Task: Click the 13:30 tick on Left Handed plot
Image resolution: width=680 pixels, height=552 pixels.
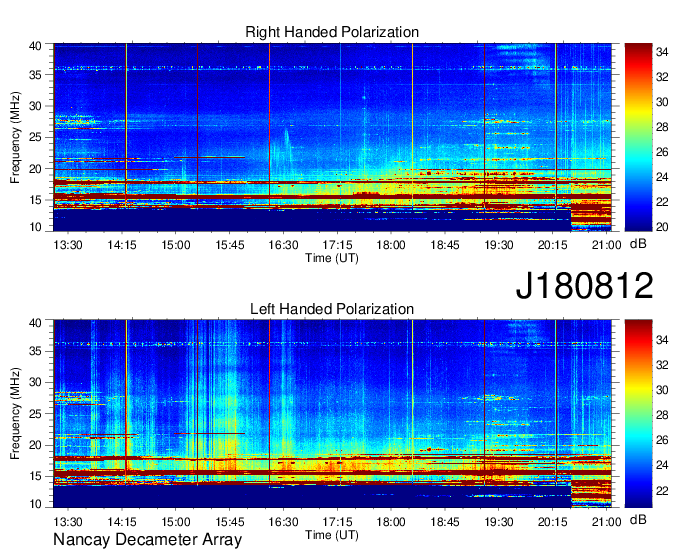Action: (x=68, y=522)
